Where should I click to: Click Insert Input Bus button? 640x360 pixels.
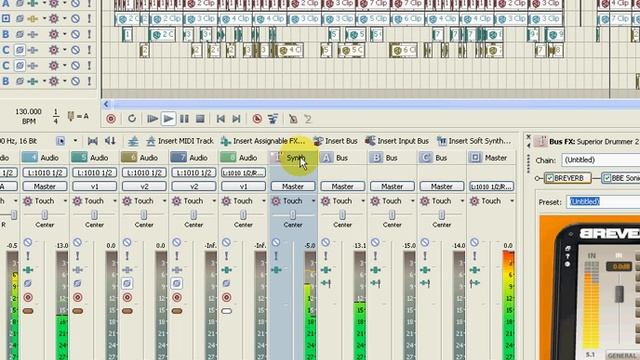tap(397, 141)
